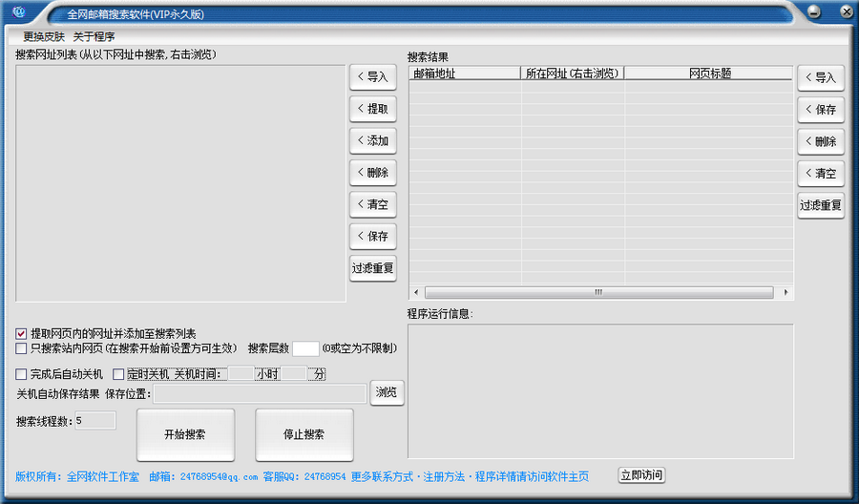Click 过滤重复 button beside search results
Screen dimensions: 859x504
coord(821,205)
